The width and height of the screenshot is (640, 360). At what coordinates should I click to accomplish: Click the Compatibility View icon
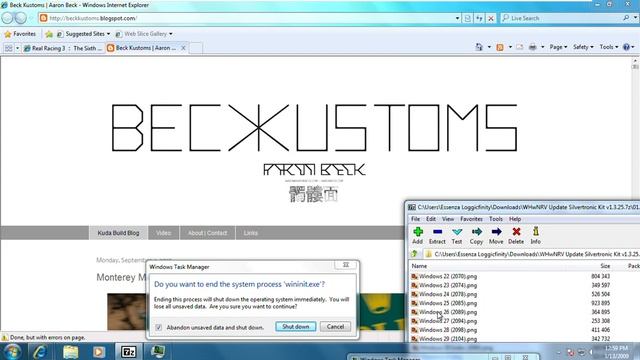[x=468, y=18]
